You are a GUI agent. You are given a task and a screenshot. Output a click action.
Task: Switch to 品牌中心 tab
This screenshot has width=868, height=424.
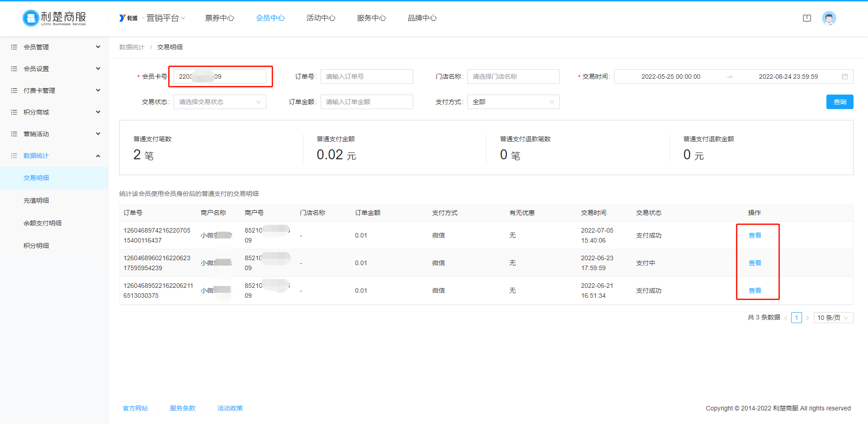click(422, 18)
